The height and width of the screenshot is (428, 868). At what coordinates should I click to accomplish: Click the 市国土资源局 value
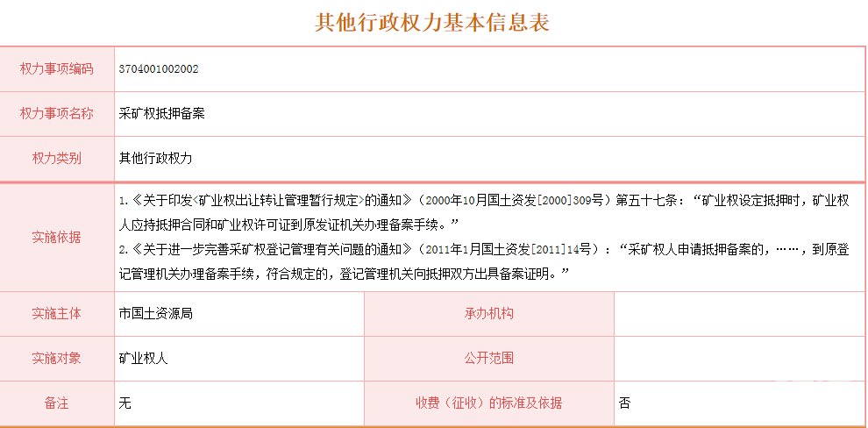(155, 313)
